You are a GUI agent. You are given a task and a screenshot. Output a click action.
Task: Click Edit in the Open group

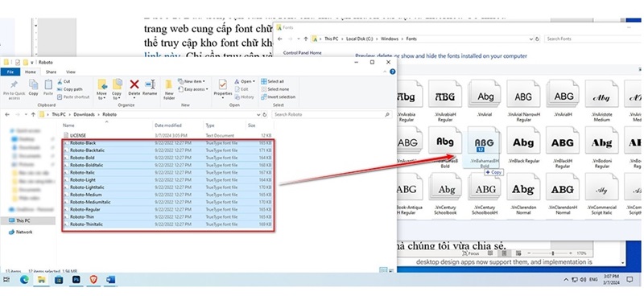(x=242, y=89)
